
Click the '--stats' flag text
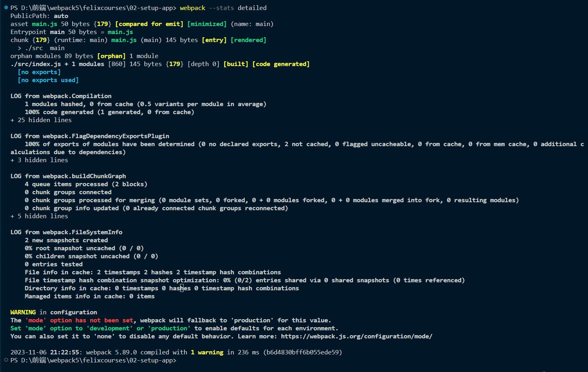coord(221,8)
